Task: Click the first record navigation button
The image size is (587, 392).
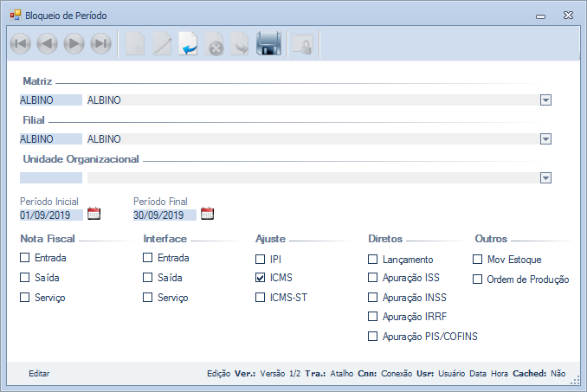Action: [x=21, y=44]
